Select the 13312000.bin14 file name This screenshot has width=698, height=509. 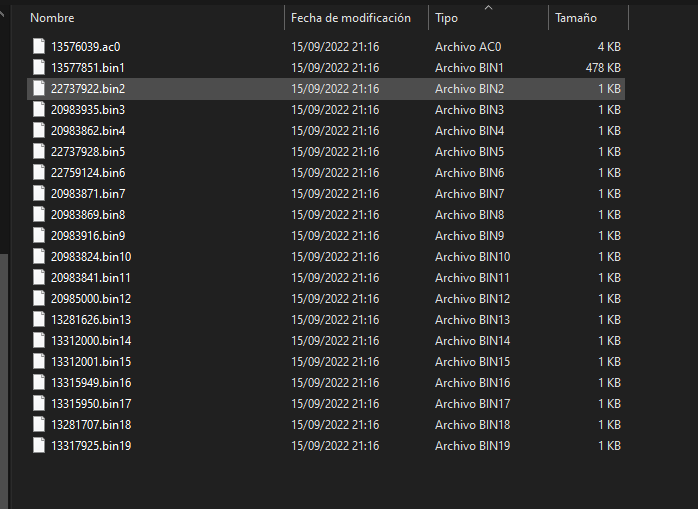91,341
